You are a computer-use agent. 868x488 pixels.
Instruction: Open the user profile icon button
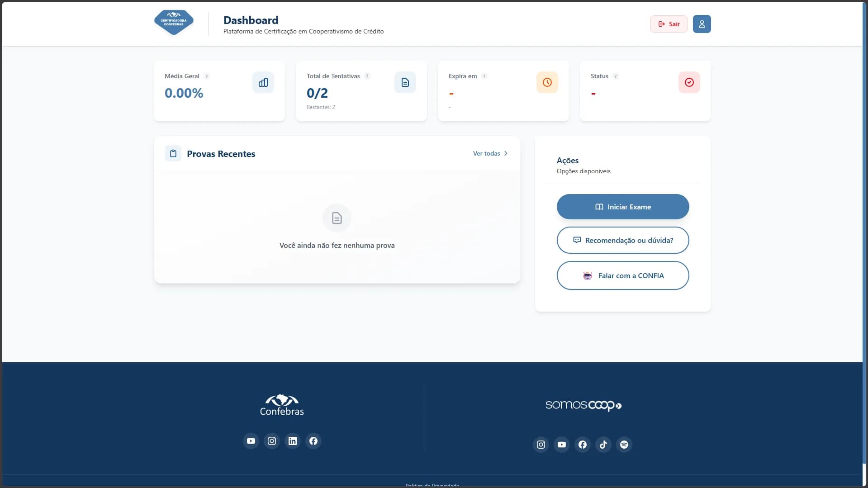tap(702, 24)
